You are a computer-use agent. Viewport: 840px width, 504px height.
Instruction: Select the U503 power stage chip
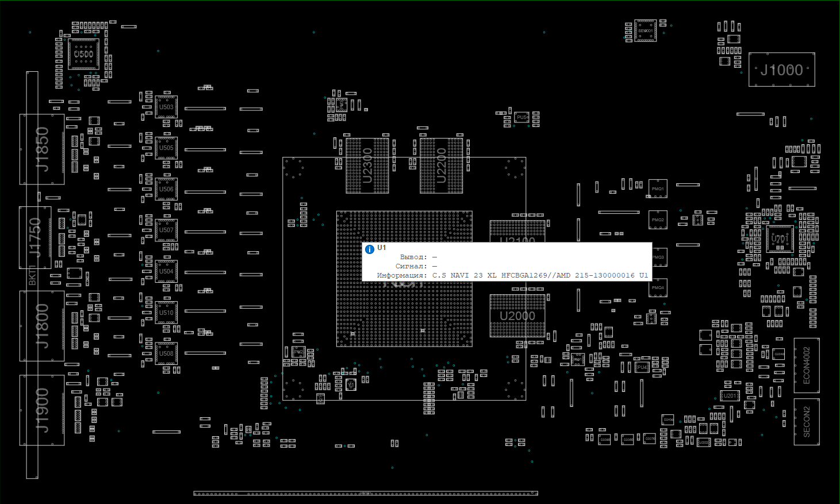pyautogui.click(x=166, y=107)
